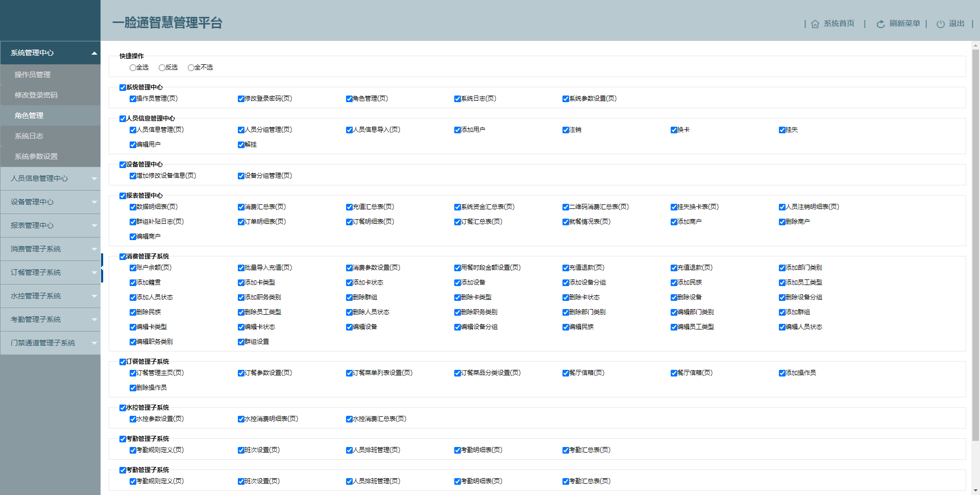980x495 pixels.
Task: Uncheck 人员信息管理(页) permission
Action: click(x=133, y=130)
